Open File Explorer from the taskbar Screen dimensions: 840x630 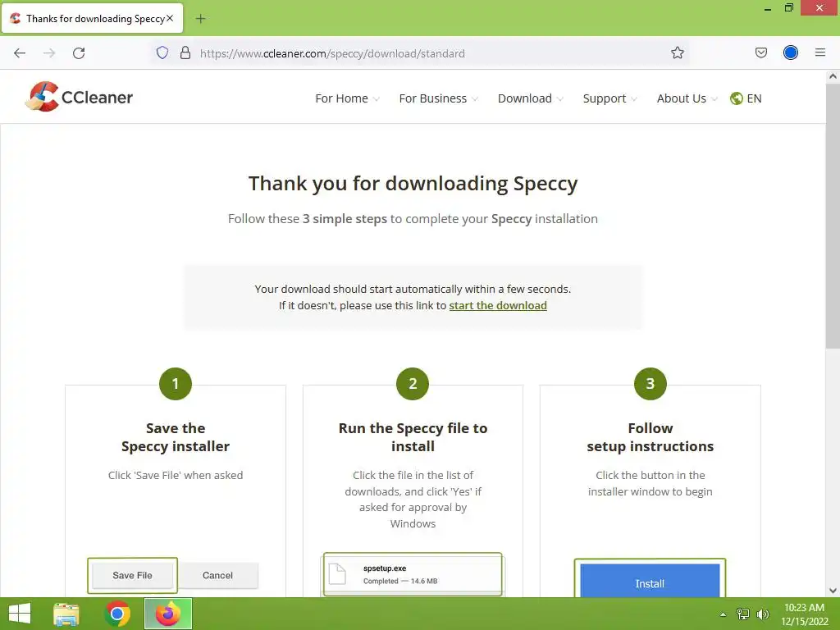(66, 614)
